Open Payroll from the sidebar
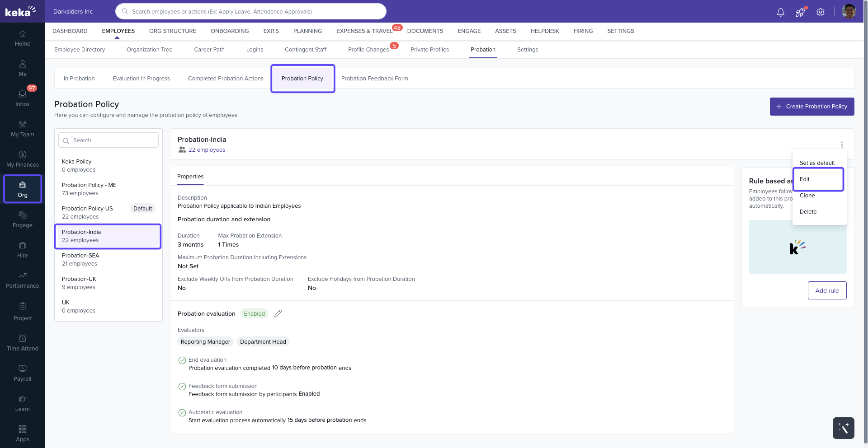868x448 pixels. pyautogui.click(x=23, y=373)
